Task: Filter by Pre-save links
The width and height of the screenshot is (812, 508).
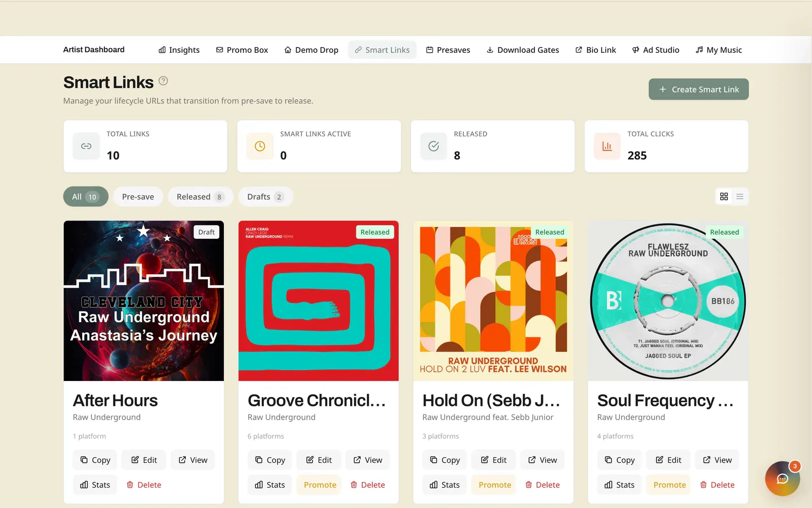Action: 138,197
